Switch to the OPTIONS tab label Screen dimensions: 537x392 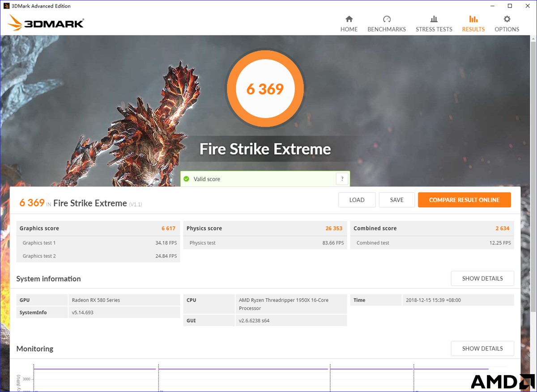507,29
